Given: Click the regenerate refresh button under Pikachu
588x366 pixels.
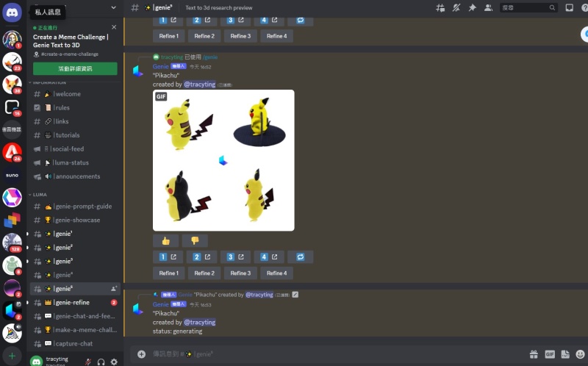Looking at the screenshot, I should (x=301, y=257).
